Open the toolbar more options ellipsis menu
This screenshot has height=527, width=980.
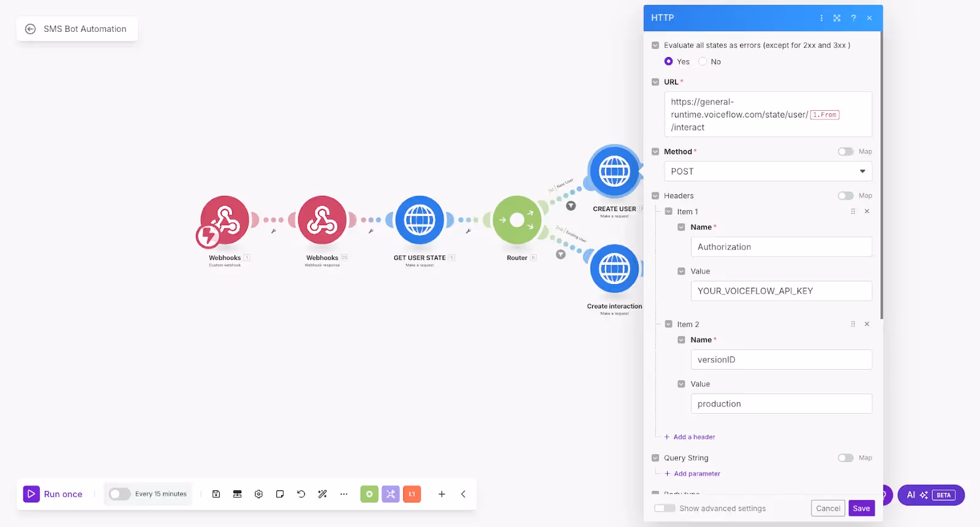[344, 494]
